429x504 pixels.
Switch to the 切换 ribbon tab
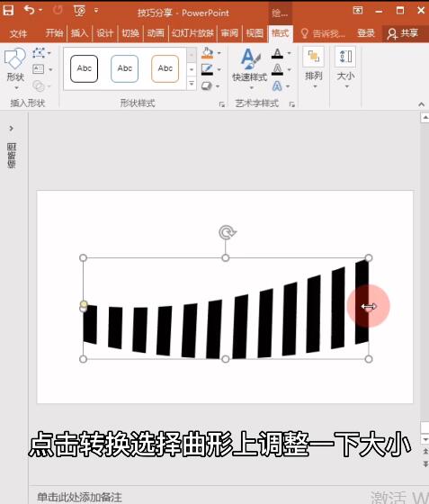coord(130,33)
